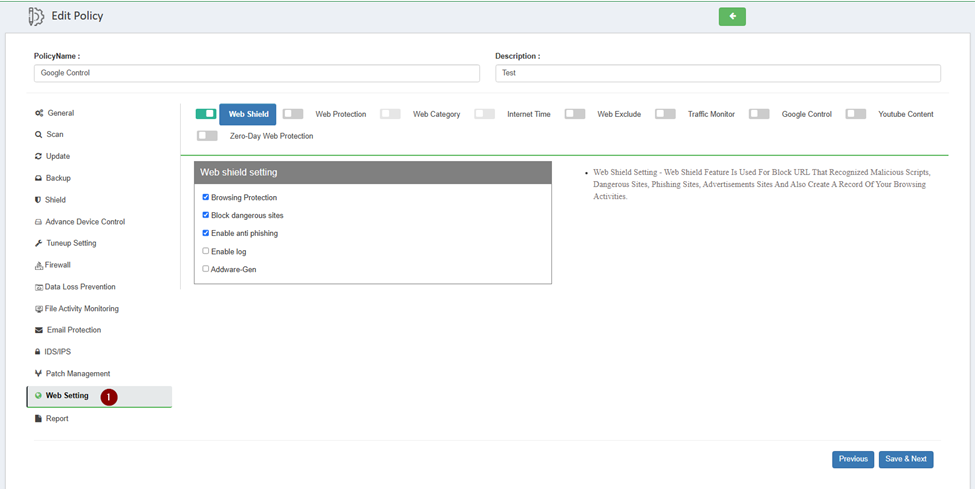Click the Web shield setting panel header
975x489 pixels.
click(373, 172)
